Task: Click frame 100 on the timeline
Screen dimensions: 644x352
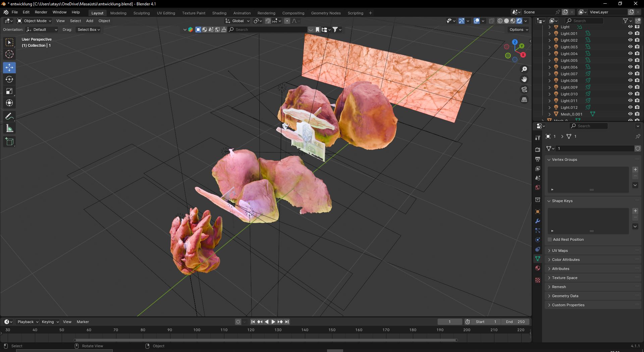Action: click(x=197, y=330)
